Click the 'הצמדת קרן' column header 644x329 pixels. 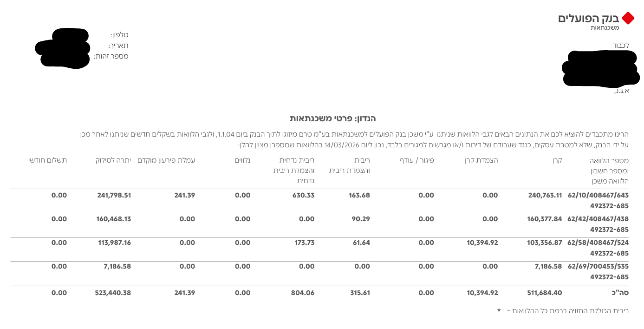pos(481,160)
